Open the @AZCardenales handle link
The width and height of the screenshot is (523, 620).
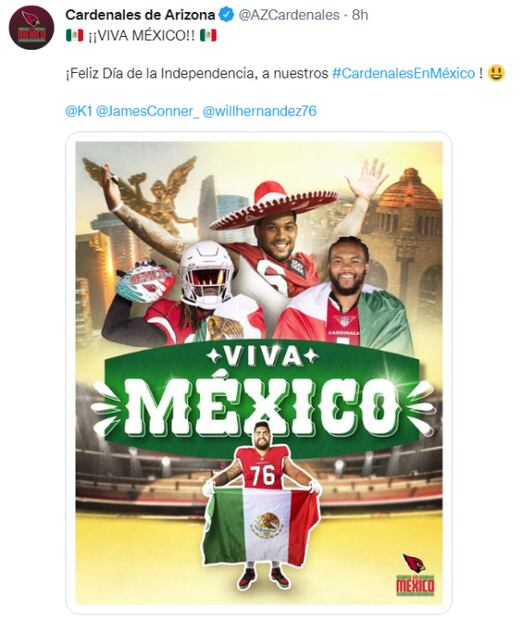(289, 15)
